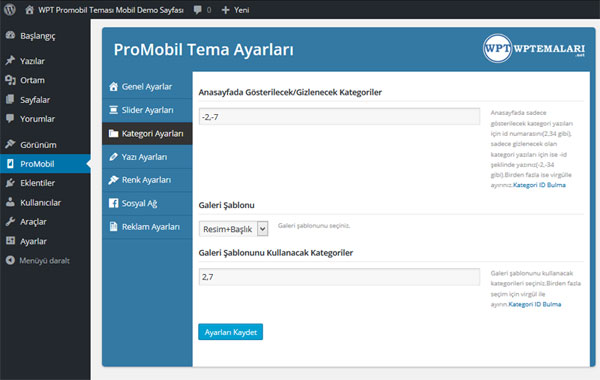Click the plus icon next to Yeni

(x=226, y=10)
